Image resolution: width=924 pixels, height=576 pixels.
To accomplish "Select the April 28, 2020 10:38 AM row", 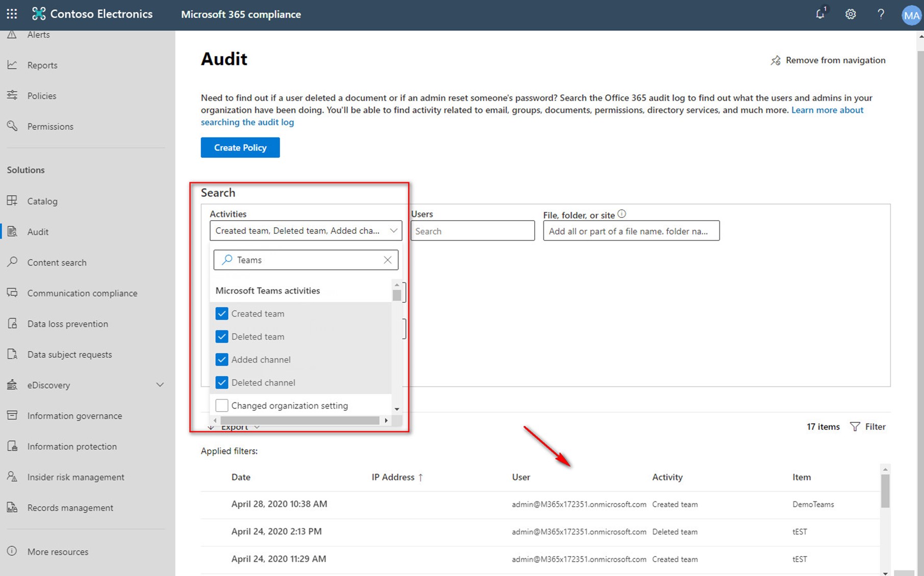I will coord(541,505).
